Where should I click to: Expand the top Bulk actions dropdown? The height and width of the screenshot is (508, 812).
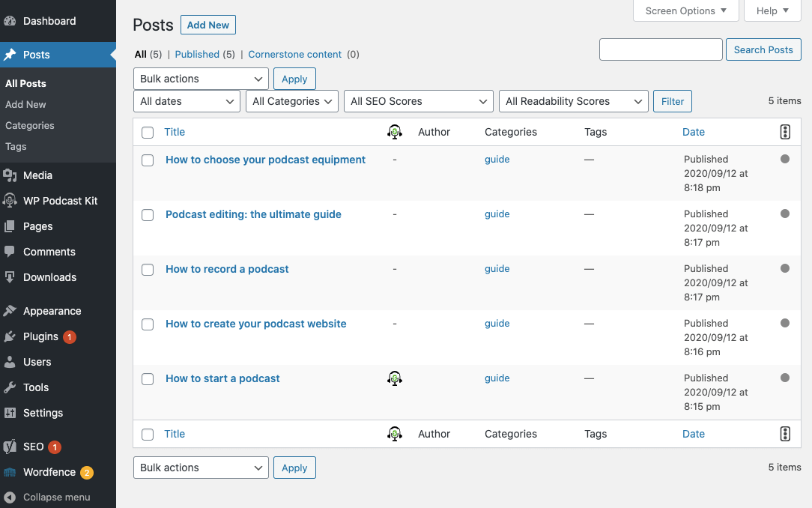click(x=201, y=79)
